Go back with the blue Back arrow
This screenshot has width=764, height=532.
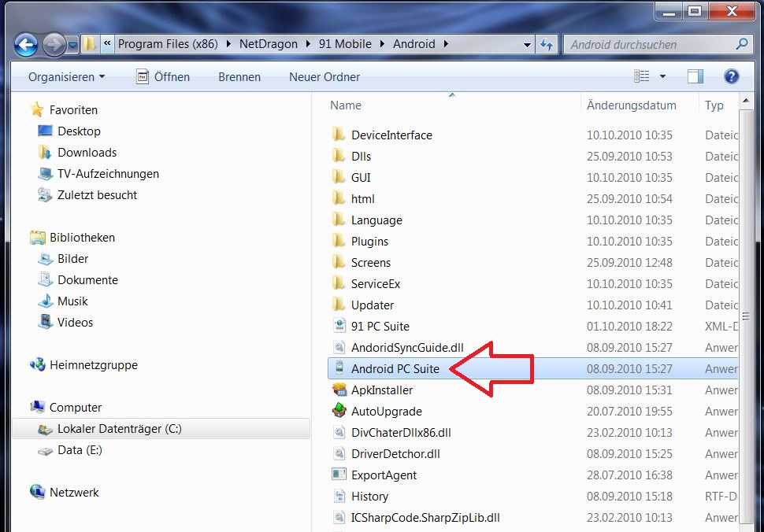[x=26, y=45]
